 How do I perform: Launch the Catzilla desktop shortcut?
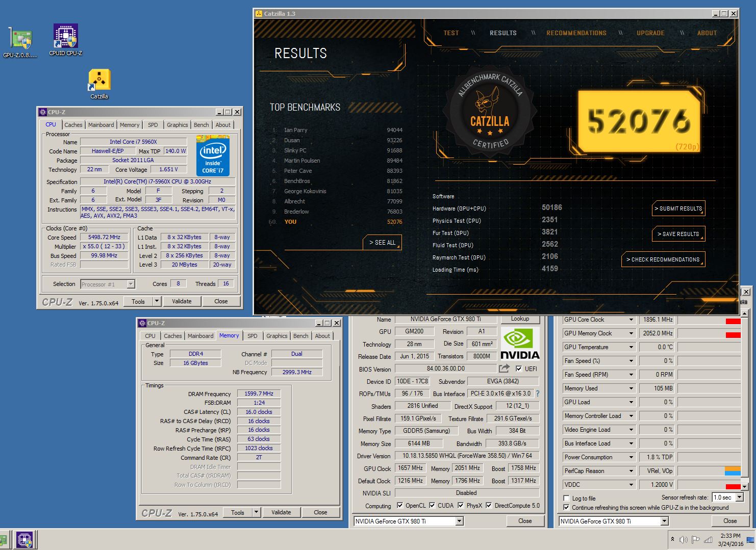tap(99, 84)
